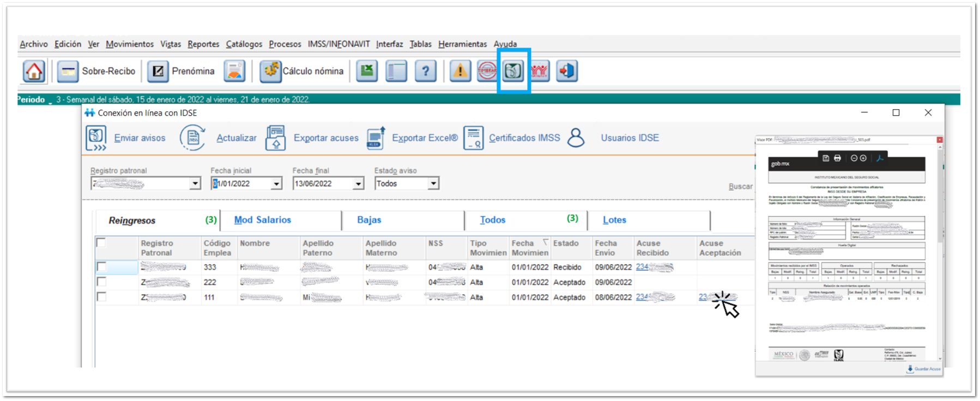Expand the Registro patronal dropdown
980x401 pixels.
(x=195, y=184)
